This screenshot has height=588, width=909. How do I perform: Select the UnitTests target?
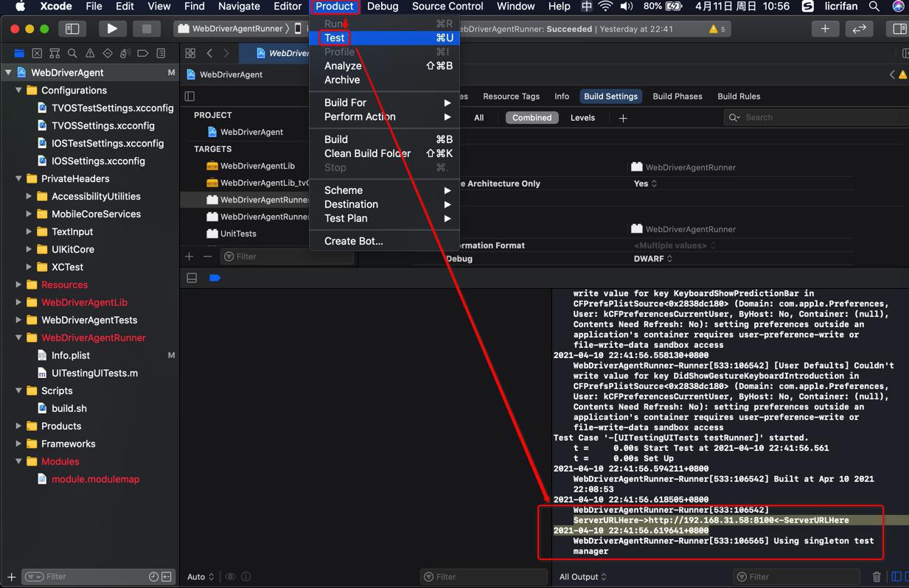coord(232,234)
